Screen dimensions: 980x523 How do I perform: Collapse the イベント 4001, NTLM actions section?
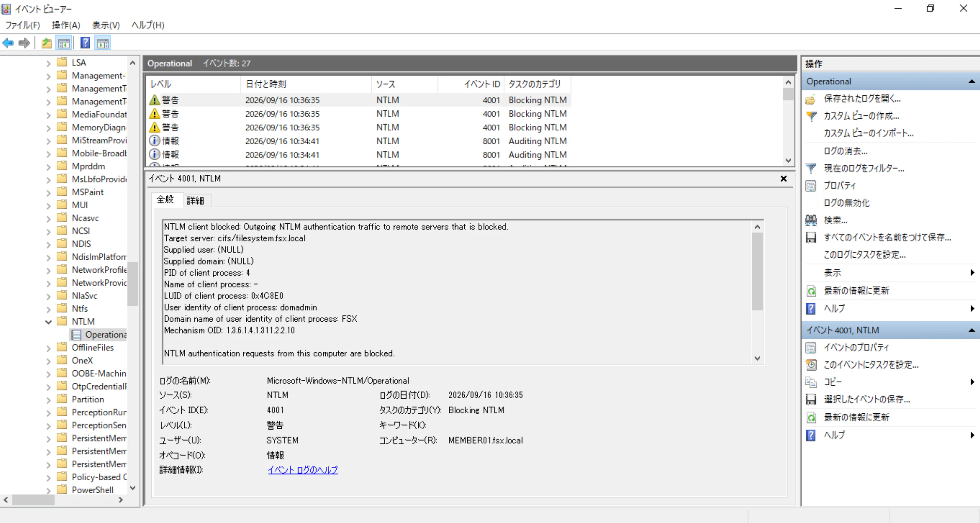(x=971, y=330)
